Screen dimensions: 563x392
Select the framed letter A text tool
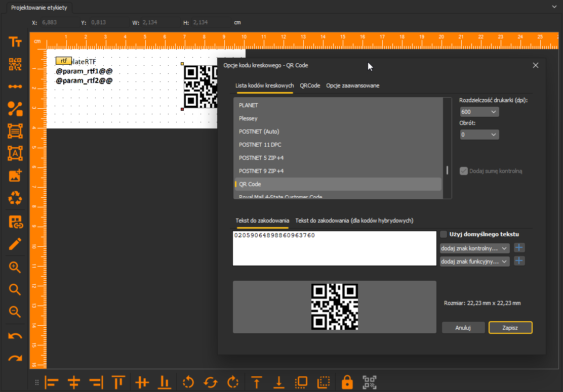point(15,153)
